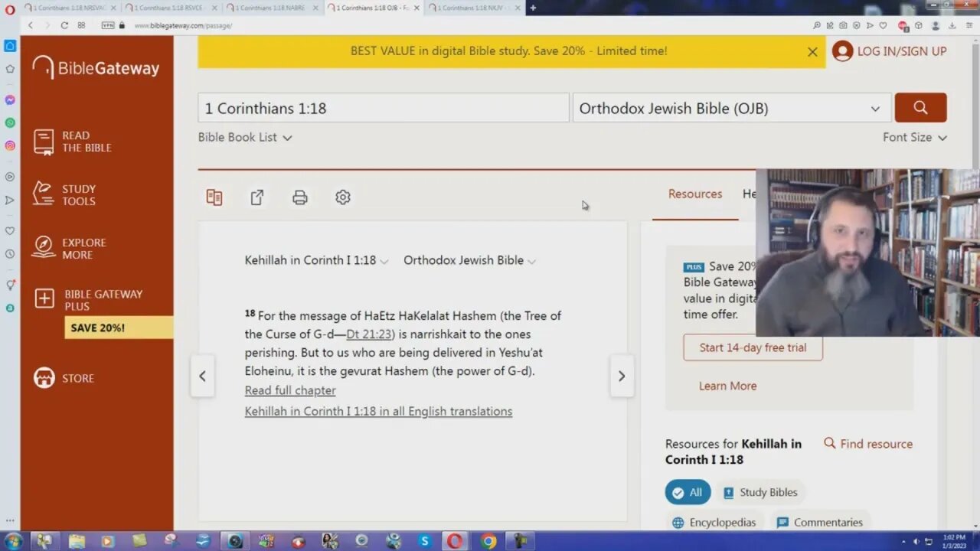Click Read full chapter link
The width and height of the screenshot is (980, 551).
click(290, 390)
